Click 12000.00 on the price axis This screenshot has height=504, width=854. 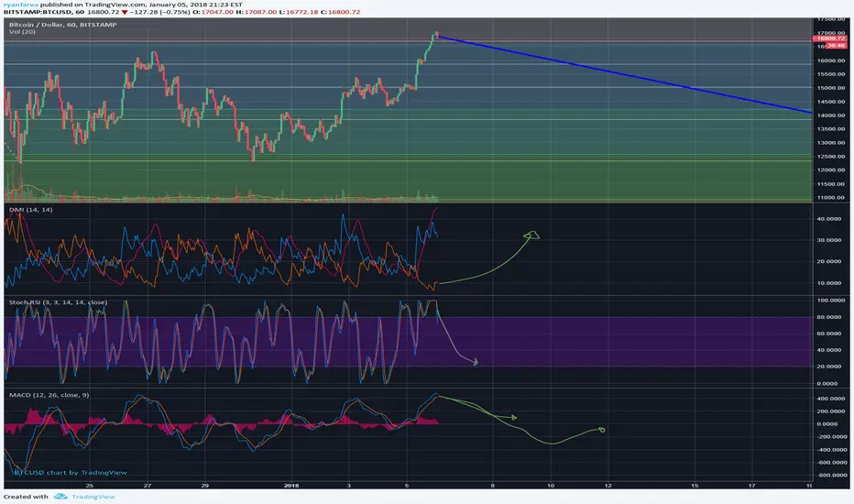[830, 170]
